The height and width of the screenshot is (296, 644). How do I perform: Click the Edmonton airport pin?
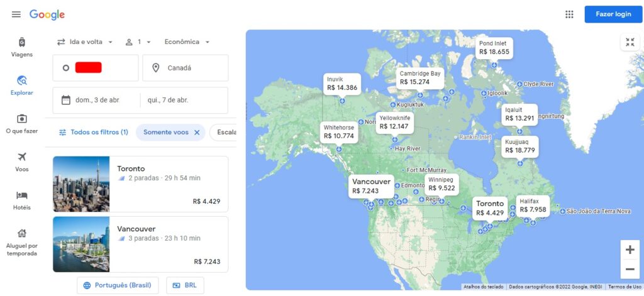(397, 185)
